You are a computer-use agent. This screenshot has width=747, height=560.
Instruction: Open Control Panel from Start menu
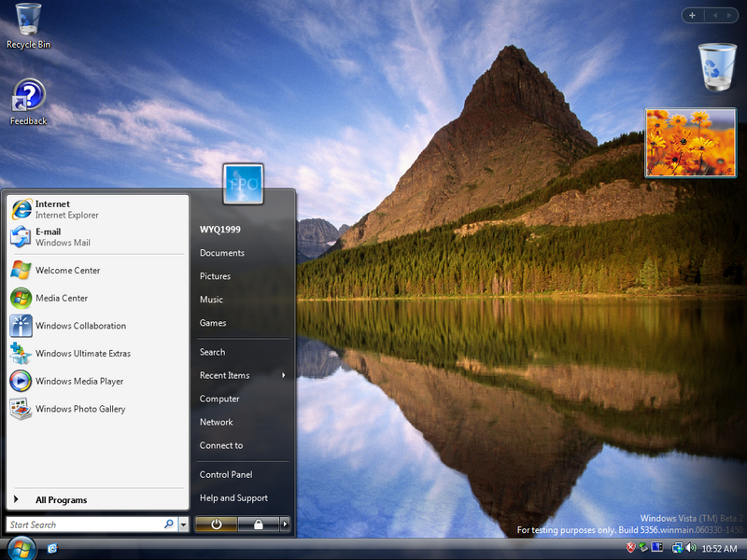pos(226,475)
